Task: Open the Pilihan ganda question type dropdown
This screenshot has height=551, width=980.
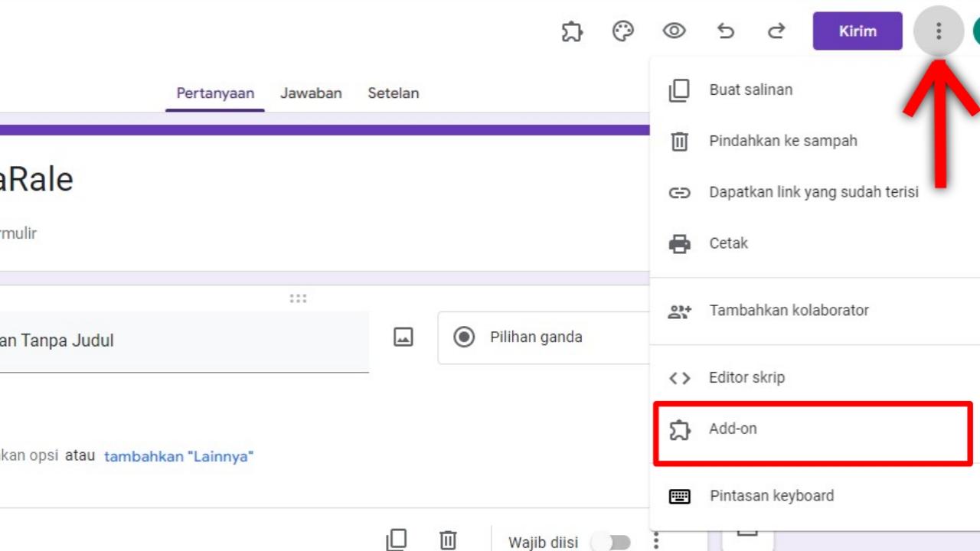Action: point(545,337)
